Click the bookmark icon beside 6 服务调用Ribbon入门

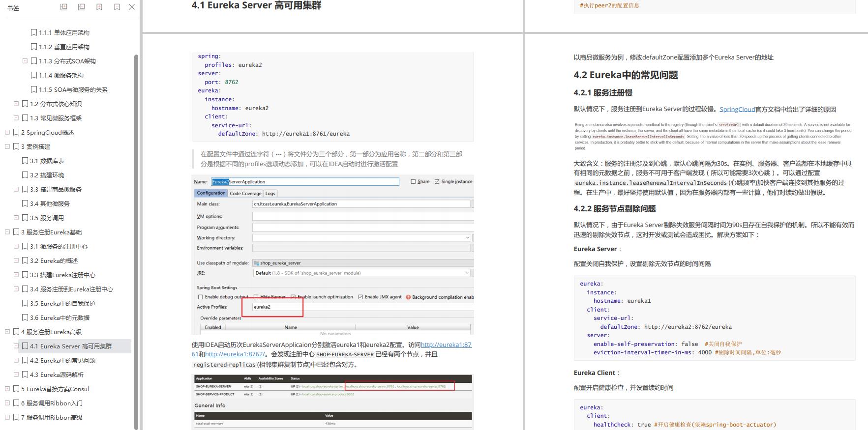tap(16, 403)
